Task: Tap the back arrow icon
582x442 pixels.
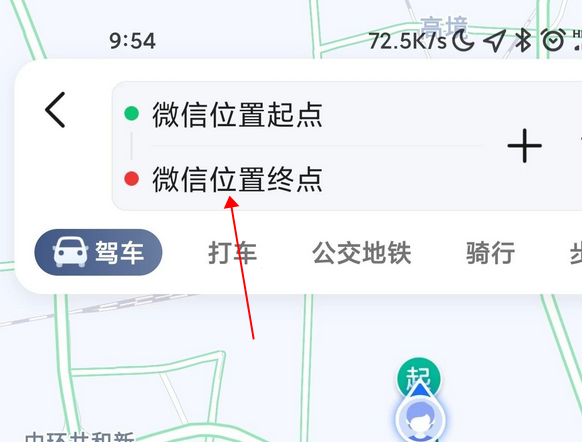Action: [x=55, y=110]
